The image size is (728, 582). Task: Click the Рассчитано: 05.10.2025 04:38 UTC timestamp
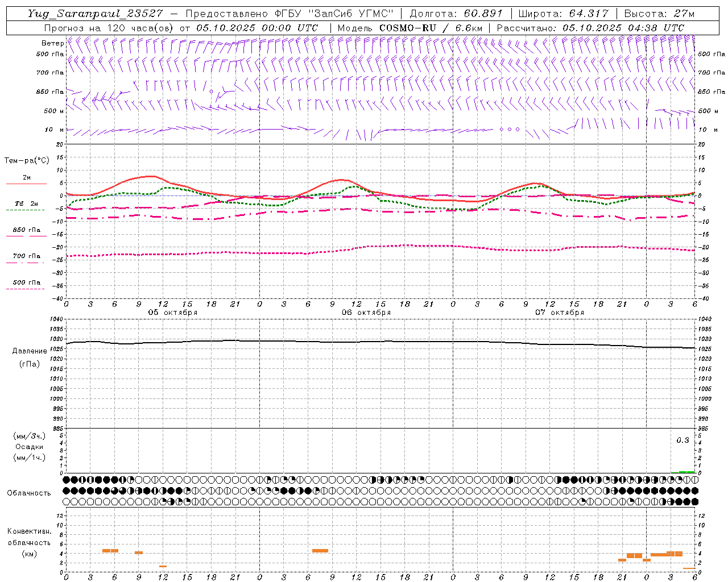point(590,28)
